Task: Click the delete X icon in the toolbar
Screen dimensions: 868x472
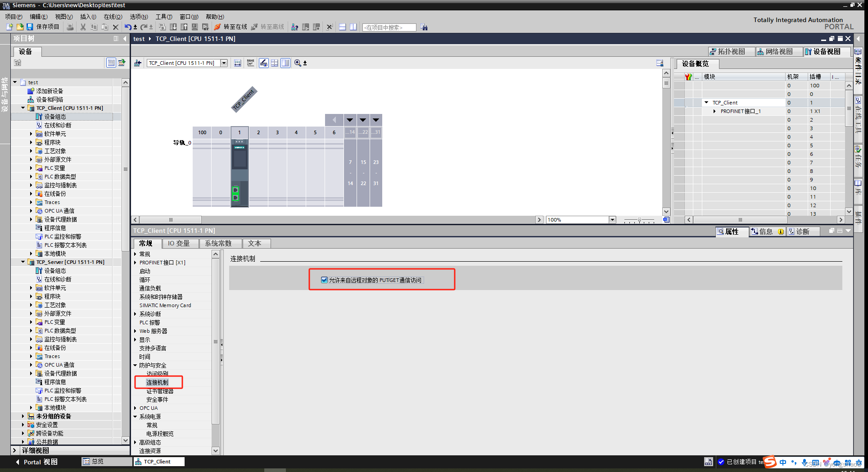Action: pyautogui.click(x=116, y=27)
